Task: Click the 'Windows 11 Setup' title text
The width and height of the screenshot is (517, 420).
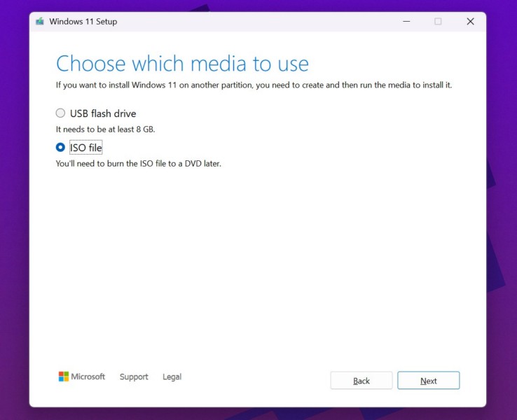Action: click(83, 22)
